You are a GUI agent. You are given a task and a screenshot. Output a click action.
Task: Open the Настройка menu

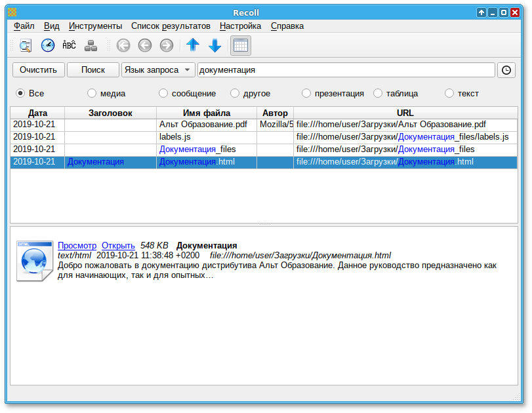(x=240, y=26)
